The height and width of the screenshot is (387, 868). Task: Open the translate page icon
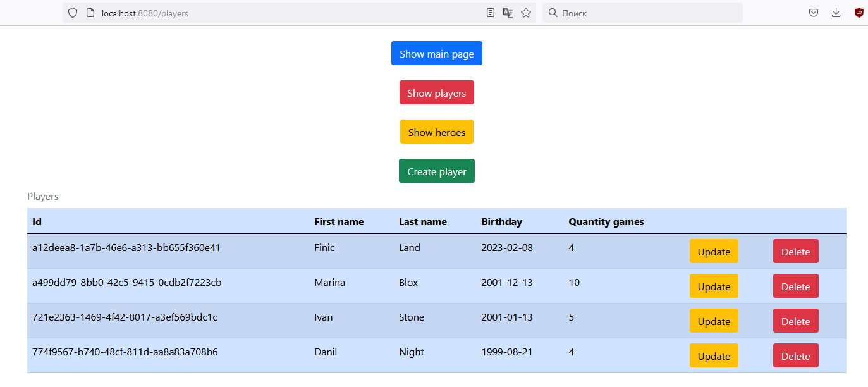(508, 12)
